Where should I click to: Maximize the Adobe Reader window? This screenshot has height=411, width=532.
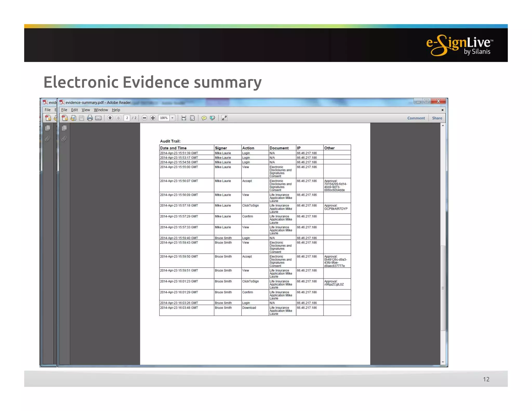click(426, 101)
